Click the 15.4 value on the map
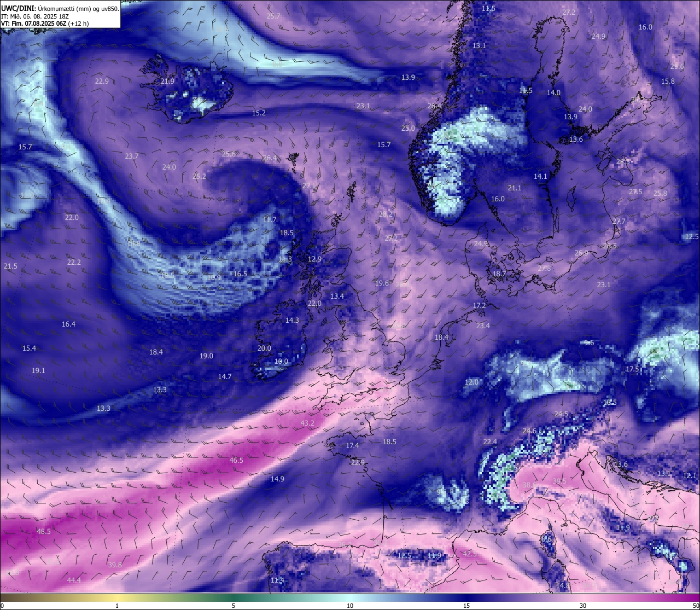The width and height of the screenshot is (700, 610). (x=29, y=348)
